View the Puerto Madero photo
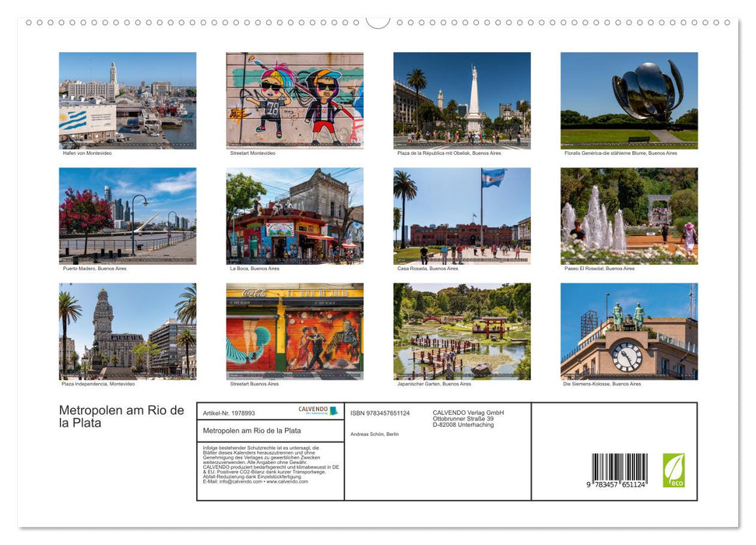 (x=128, y=215)
